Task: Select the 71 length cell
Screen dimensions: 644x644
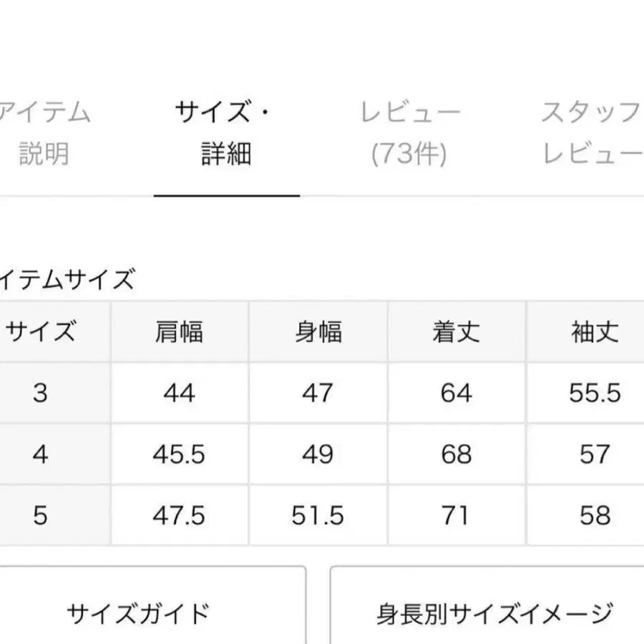Action: coord(457,515)
